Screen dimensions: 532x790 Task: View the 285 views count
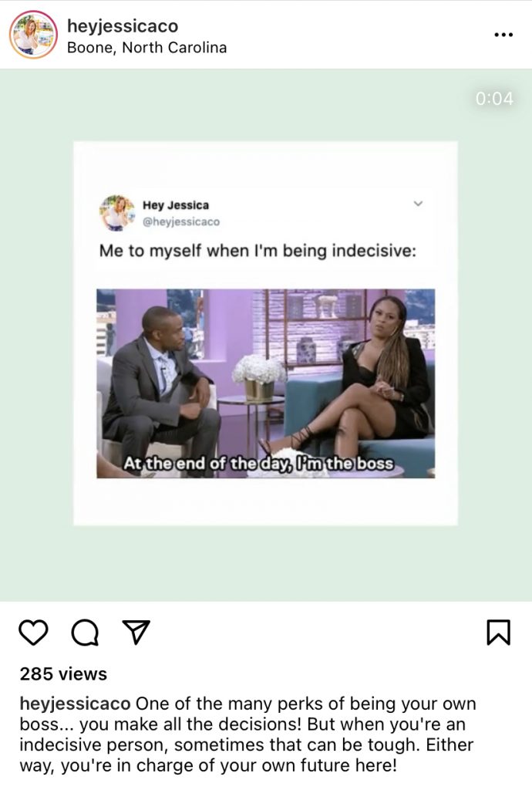point(63,674)
